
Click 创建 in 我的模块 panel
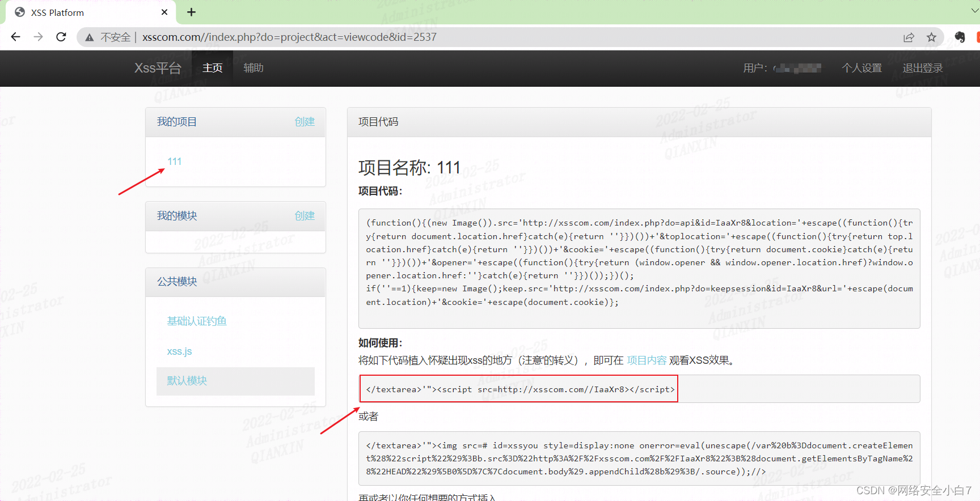coord(305,215)
